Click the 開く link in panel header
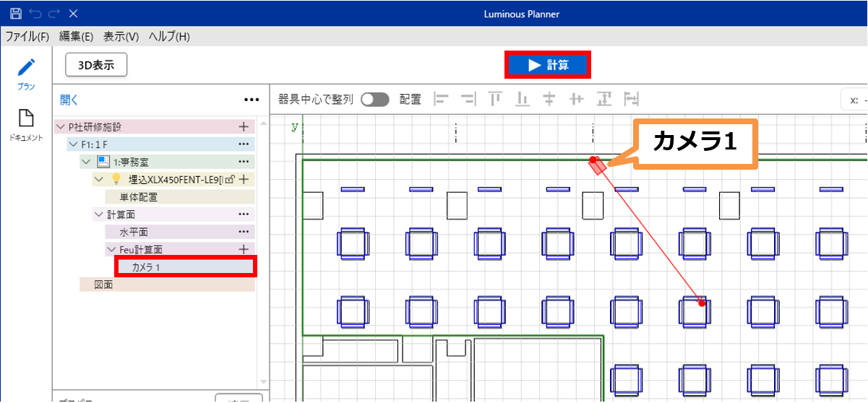The width and height of the screenshot is (868, 403). tap(69, 100)
